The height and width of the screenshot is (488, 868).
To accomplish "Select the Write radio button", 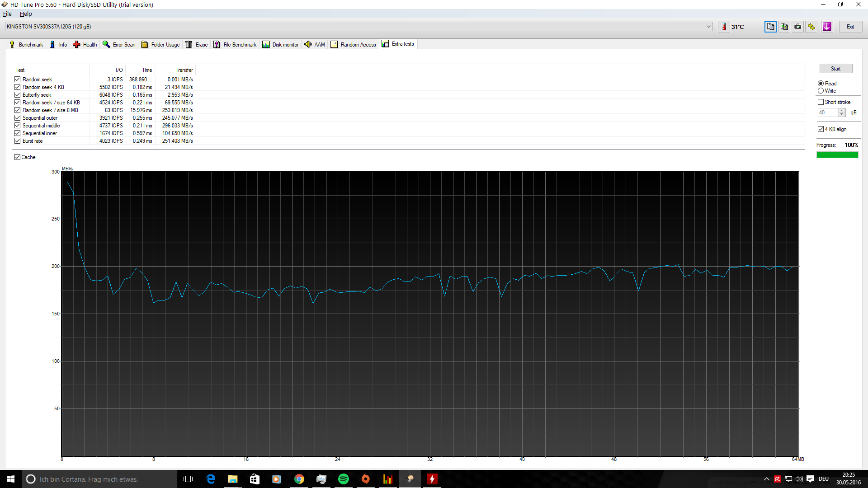I will tap(821, 91).
